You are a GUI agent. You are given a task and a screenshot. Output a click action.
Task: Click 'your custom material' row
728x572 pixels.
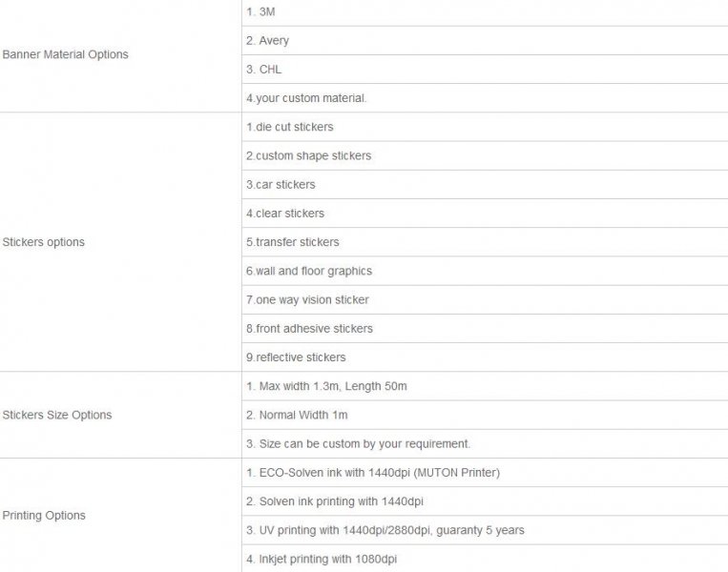[485, 98]
